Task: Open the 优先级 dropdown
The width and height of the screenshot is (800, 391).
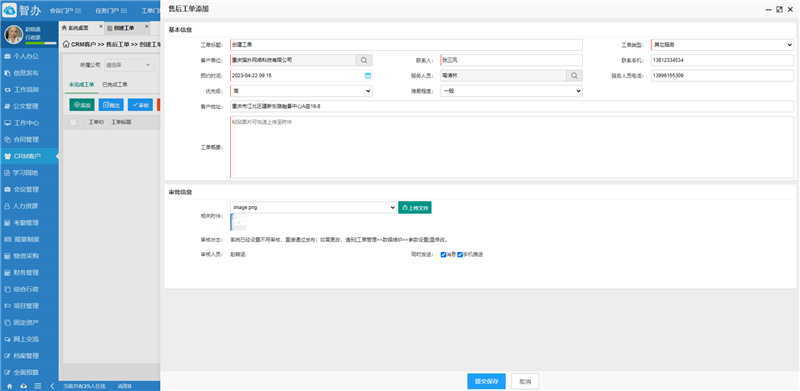Action: pos(301,91)
